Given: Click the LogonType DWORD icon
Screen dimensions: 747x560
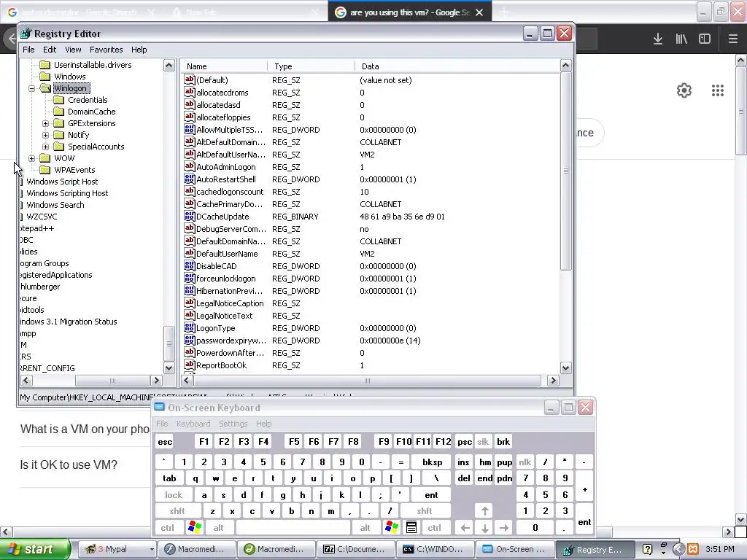Looking at the screenshot, I should pyautogui.click(x=190, y=327).
